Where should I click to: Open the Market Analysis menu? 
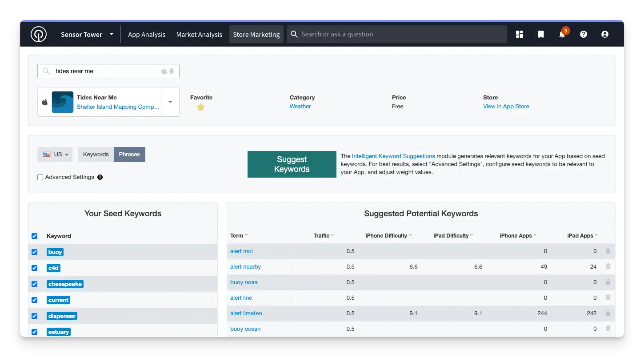(x=199, y=34)
